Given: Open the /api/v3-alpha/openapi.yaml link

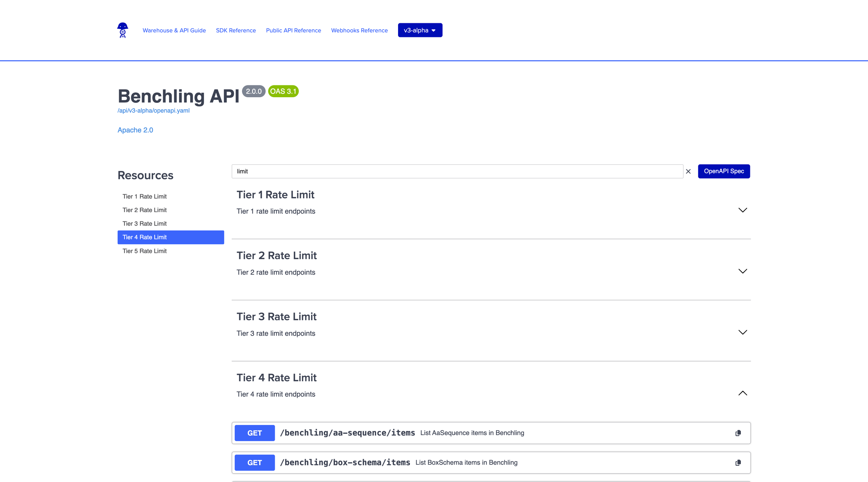Looking at the screenshot, I should pyautogui.click(x=154, y=111).
